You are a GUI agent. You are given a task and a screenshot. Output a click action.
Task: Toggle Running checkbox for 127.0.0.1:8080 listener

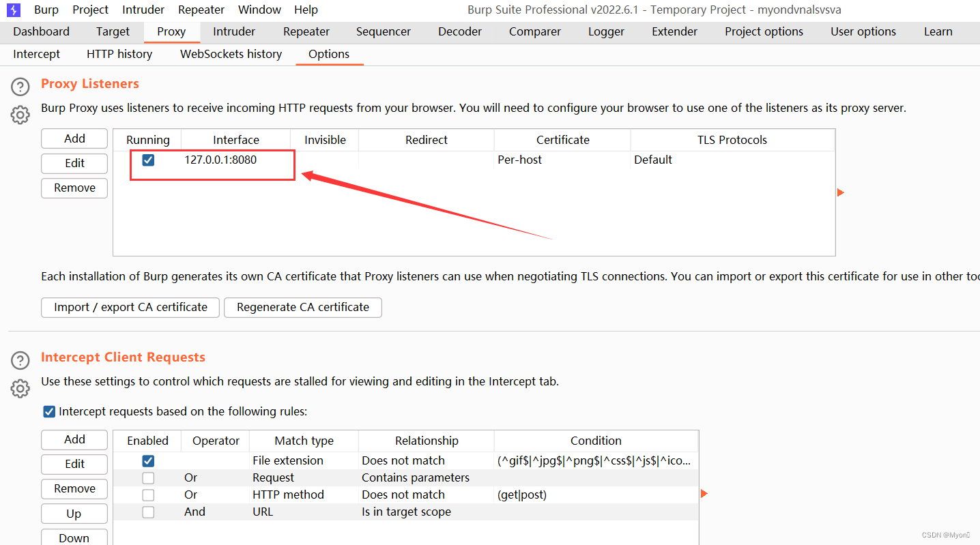pyautogui.click(x=148, y=160)
